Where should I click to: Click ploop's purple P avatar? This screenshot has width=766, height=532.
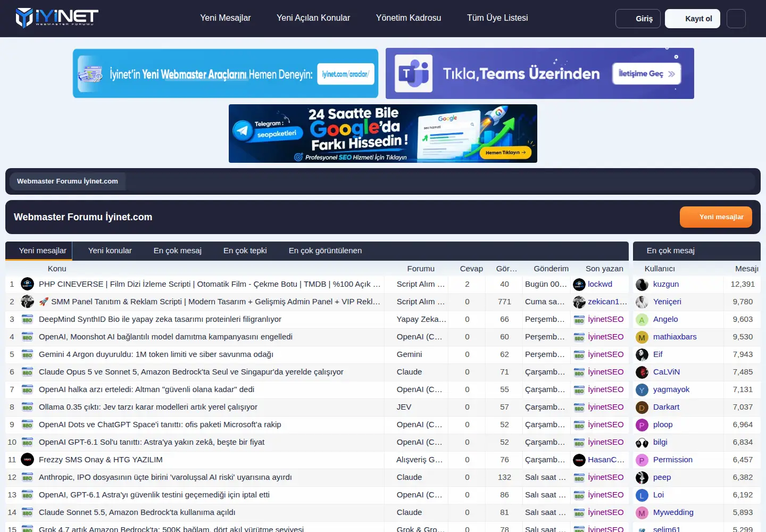pos(642,425)
